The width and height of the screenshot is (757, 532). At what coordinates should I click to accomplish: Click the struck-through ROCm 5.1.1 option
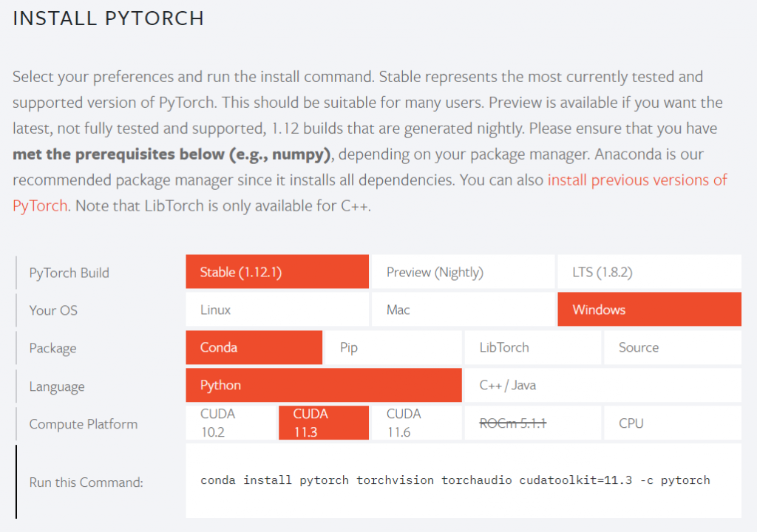click(x=532, y=423)
